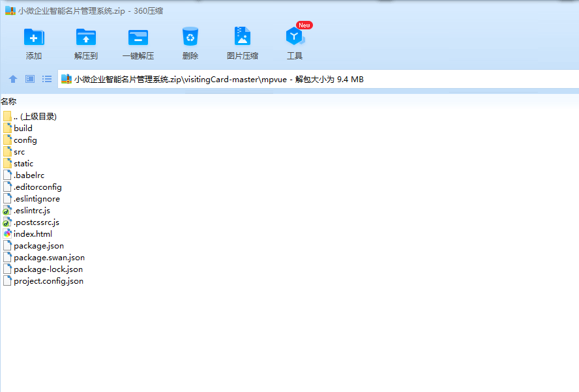Click the file icon of project.config.json

(x=7, y=281)
